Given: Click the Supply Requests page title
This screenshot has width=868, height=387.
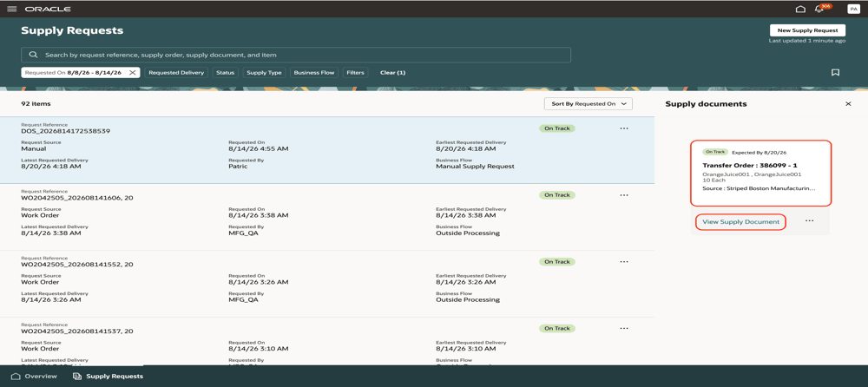Looking at the screenshot, I should point(72,30).
